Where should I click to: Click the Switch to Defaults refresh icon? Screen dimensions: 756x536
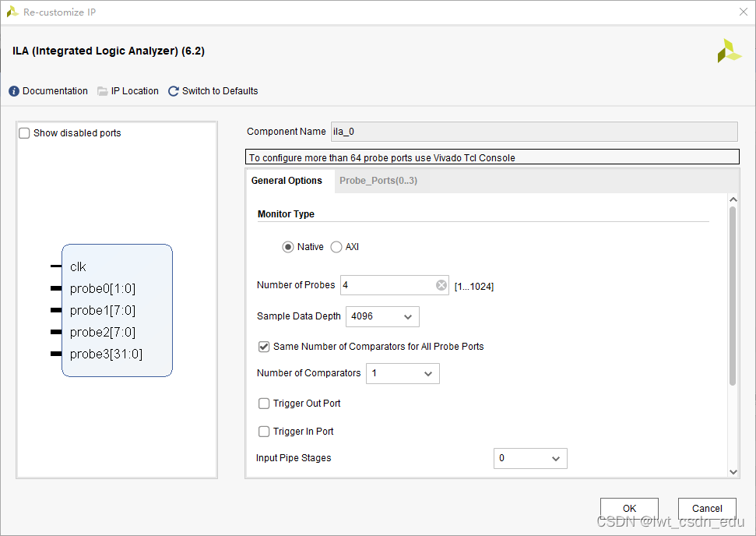(x=174, y=91)
